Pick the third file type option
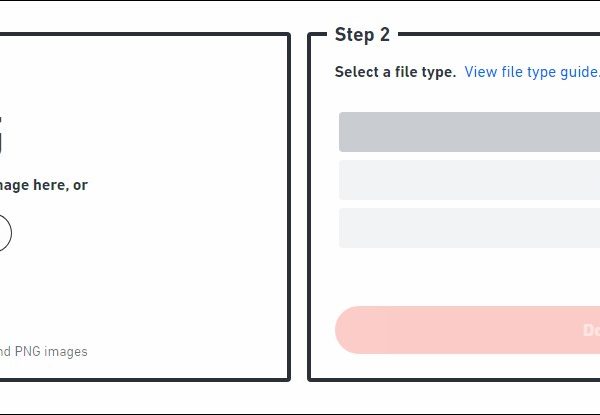Viewport: 600px width, 415px height. 469,228
